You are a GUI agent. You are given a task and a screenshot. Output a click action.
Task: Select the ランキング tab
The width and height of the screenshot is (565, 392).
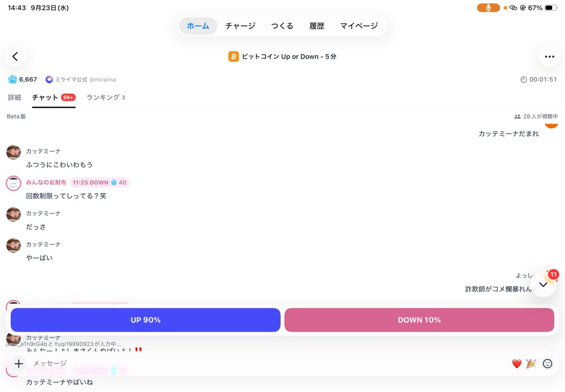pyautogui.click(x=106, y=97)
